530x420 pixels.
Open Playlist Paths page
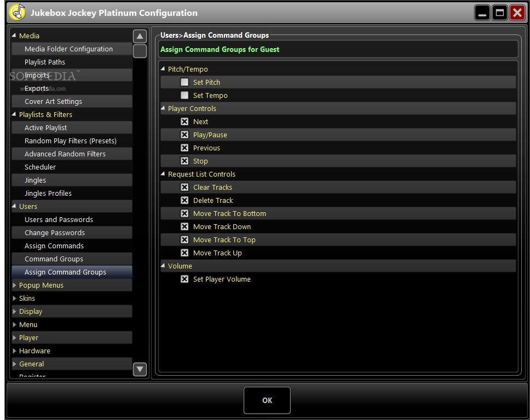click(x=72, y=62)
